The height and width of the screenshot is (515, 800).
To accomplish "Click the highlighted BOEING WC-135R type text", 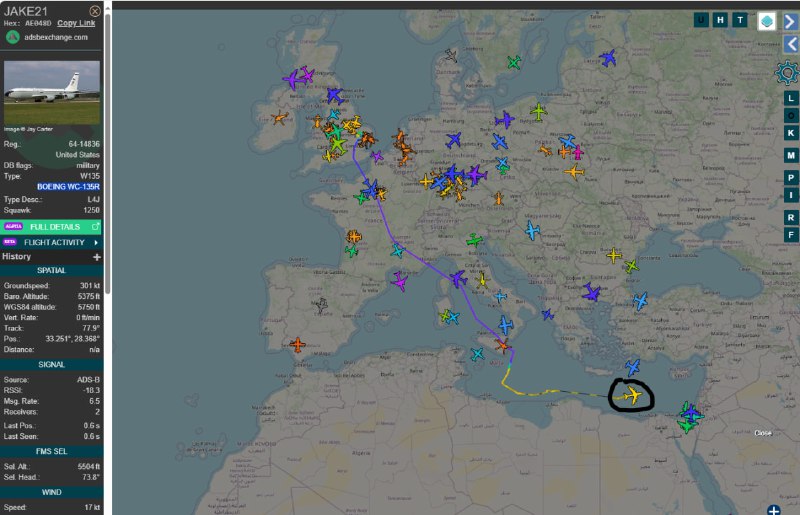I will tap(68, 187).
